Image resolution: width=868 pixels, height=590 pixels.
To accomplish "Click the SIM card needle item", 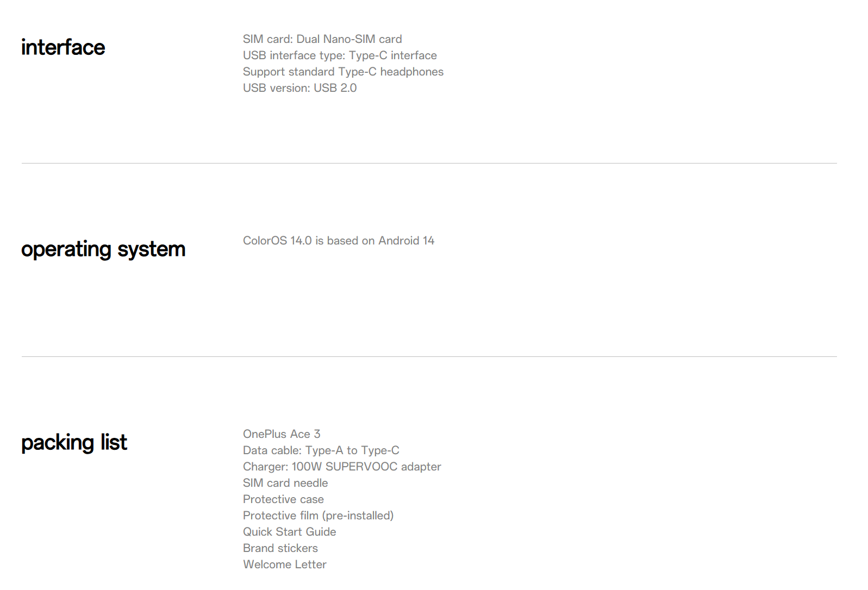I will coord(285,483).
